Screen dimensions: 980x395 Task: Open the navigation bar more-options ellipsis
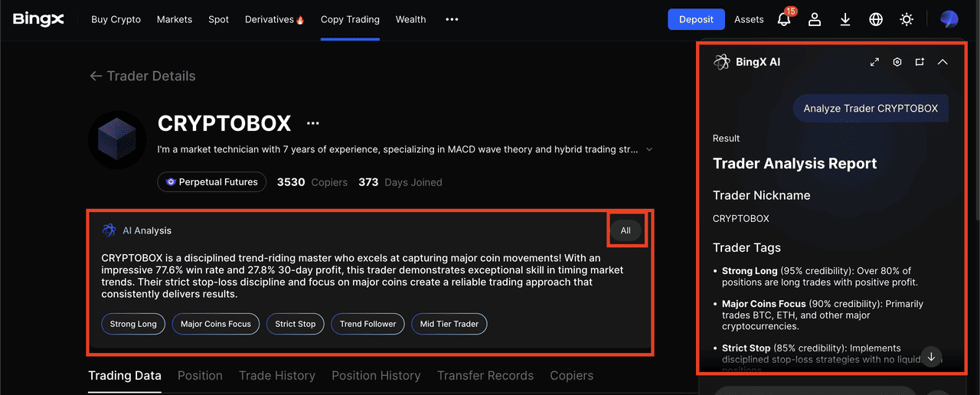[452, 20]
